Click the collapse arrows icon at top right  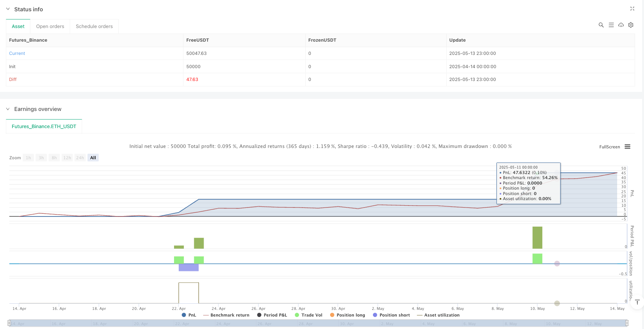click(x=632, y=9)
